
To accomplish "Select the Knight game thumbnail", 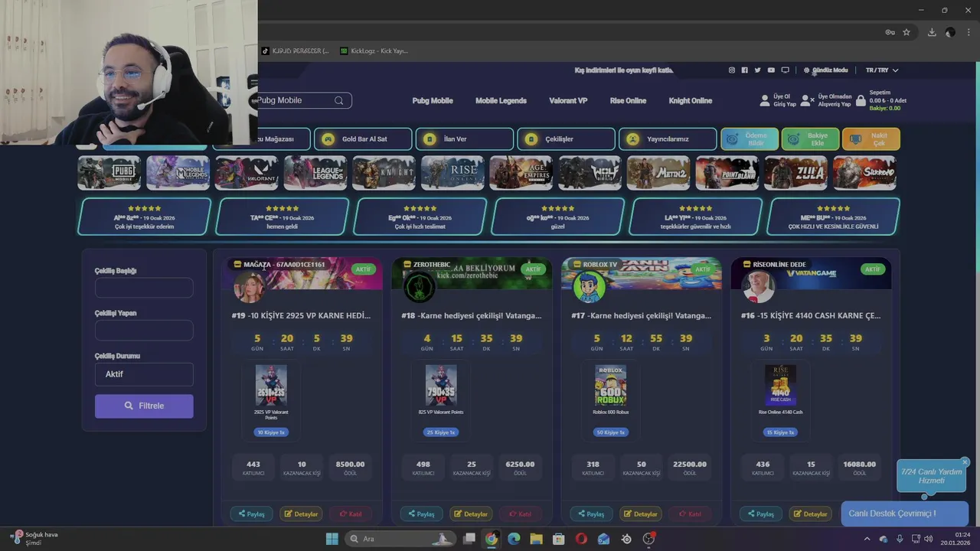I will [384, 173].
